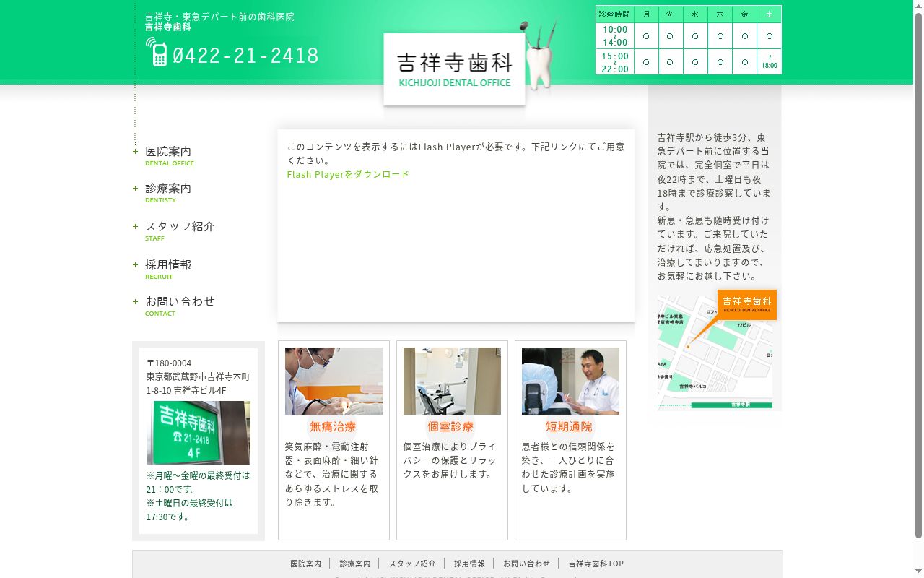Click the 土曜日の最終受付 notice text
924x578 pixels.
click(190, 509)
